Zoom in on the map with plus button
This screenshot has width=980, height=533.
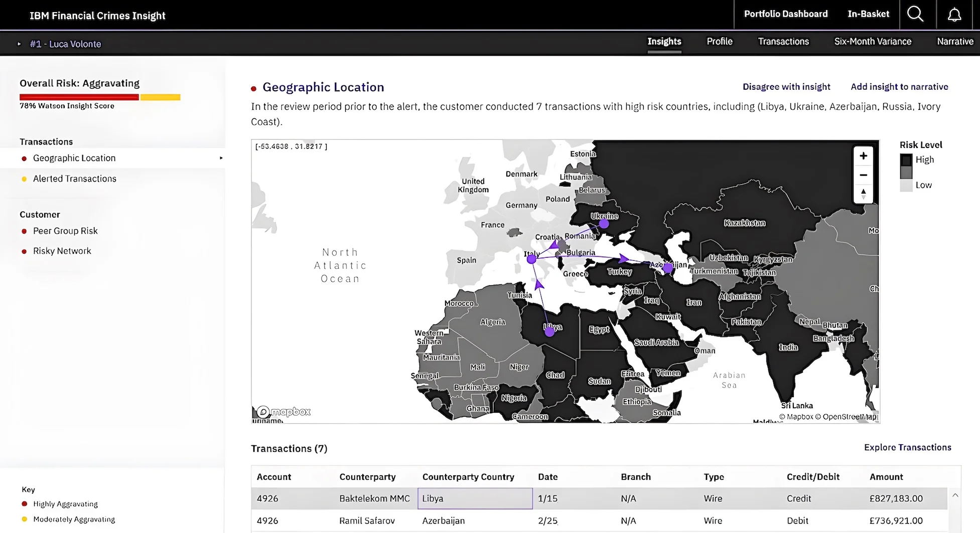pos(863,156)
